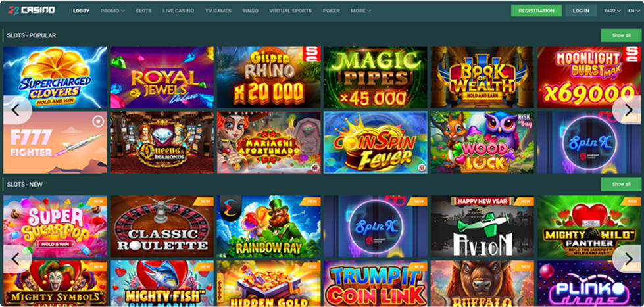Launch Magic Pipes slot game

click(376, 77)
